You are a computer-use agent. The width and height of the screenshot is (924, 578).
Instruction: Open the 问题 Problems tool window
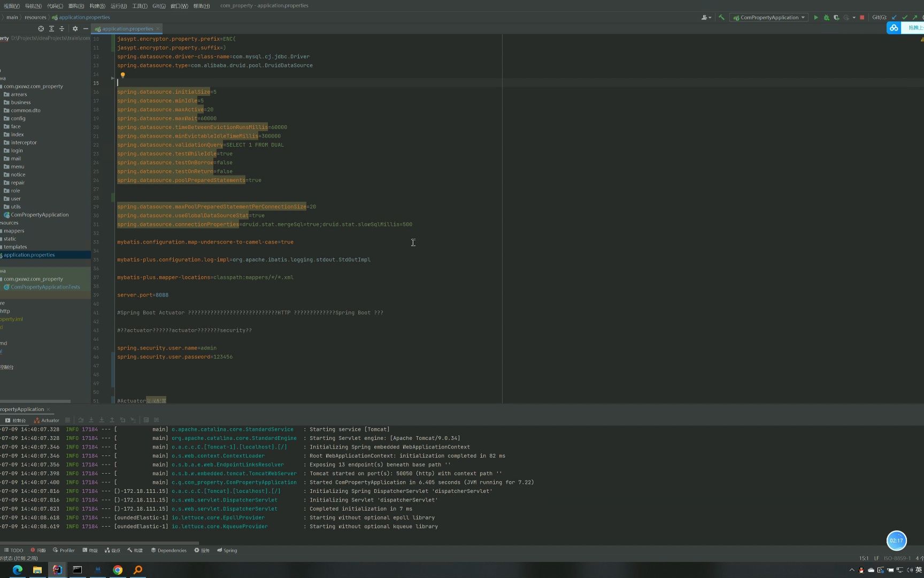(38, 550)
